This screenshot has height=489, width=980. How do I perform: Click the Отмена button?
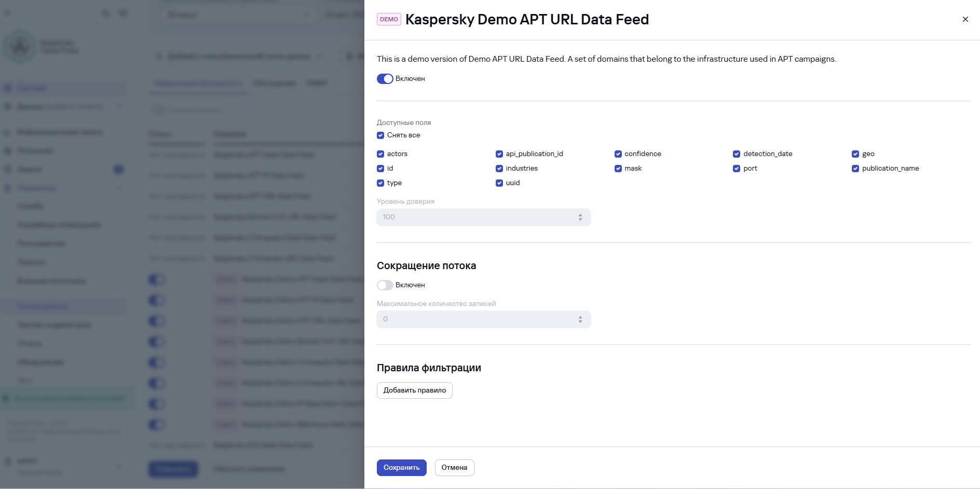pyautogui.click(x=454, y=468)
